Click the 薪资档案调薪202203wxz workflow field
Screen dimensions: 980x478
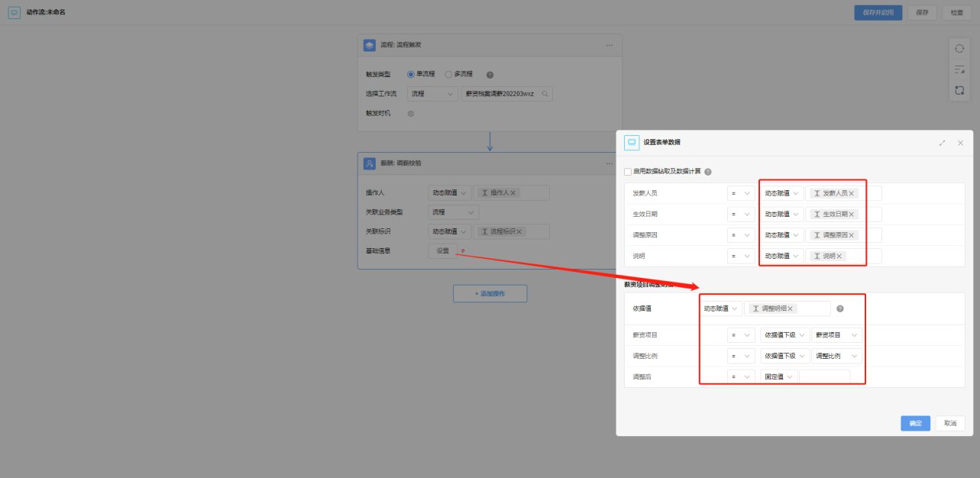506,94
